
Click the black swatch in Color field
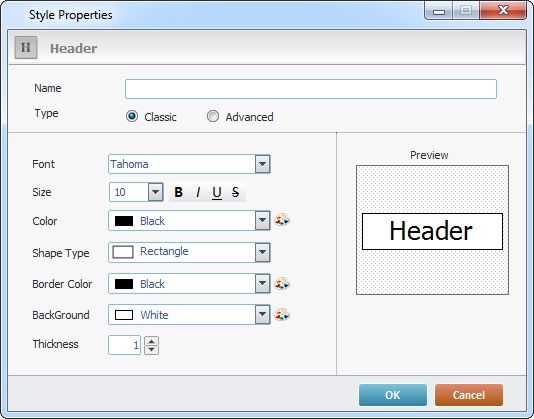pyautogui.click(x=124, y=221)
